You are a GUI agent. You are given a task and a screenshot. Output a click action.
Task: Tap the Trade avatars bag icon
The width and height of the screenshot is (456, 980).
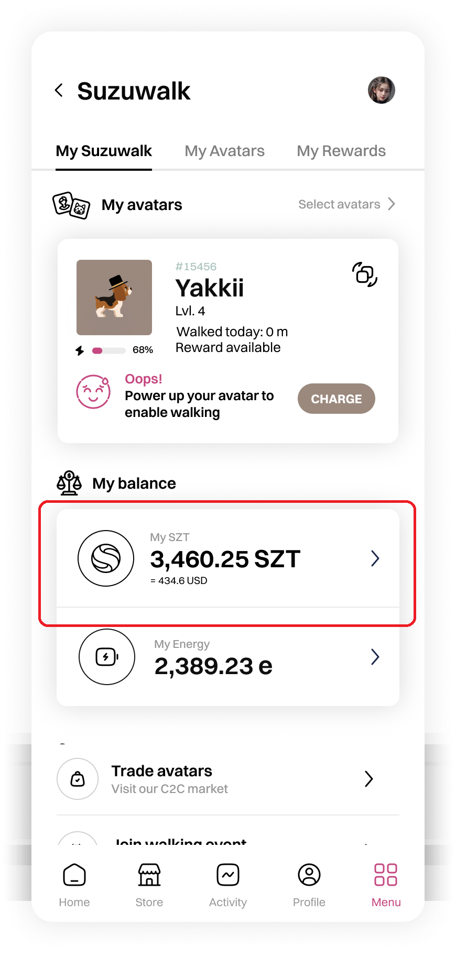click(x=78, y=779)
